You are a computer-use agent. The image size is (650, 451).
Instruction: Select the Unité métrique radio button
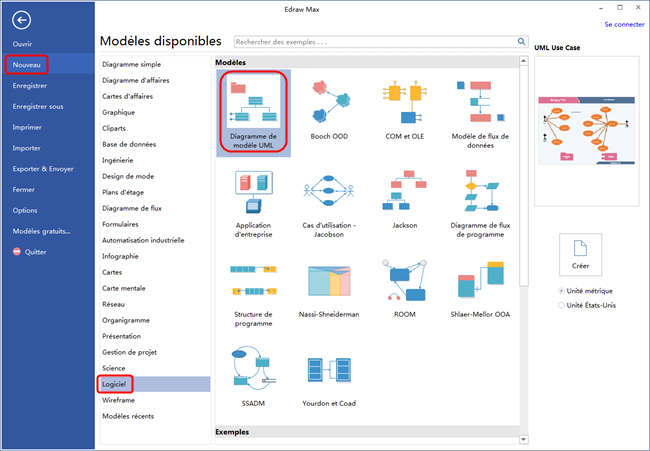pyautogui.click(x=561, y=291)
